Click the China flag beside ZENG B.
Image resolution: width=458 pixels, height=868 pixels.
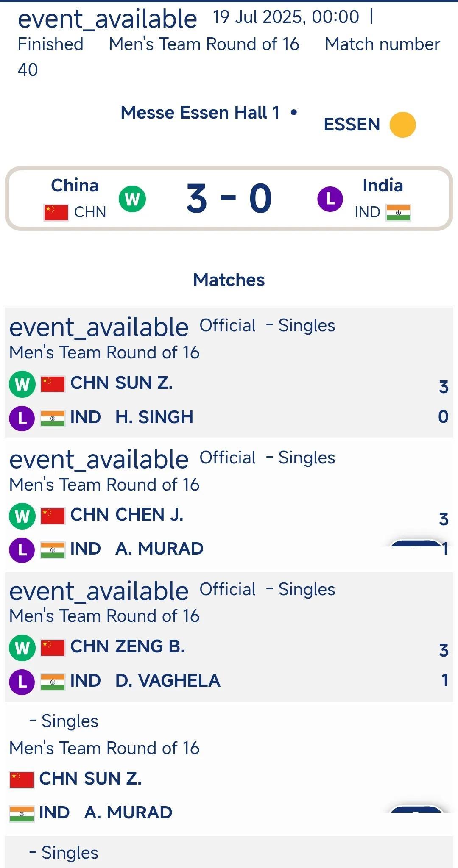point(53,647)
